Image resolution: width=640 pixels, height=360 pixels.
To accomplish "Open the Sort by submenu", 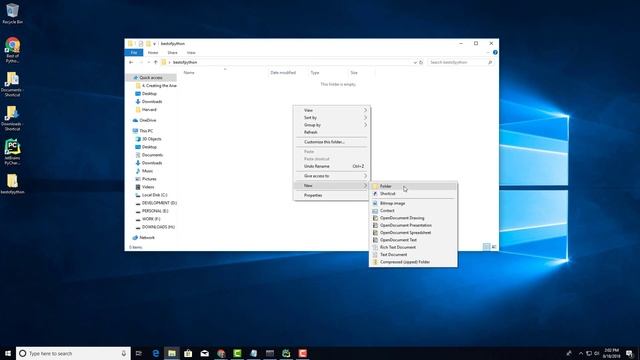I will pos(331,118).
